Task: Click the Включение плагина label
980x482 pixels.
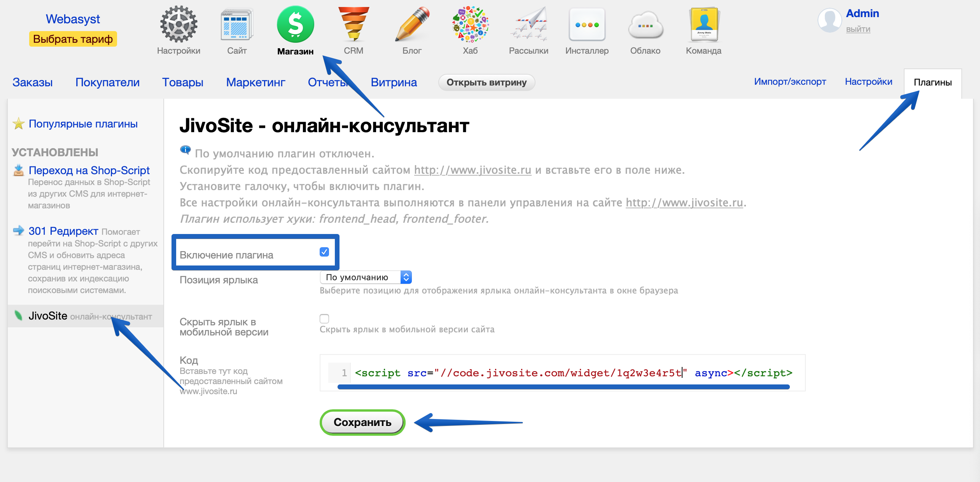Action: (x=226, y=255)
